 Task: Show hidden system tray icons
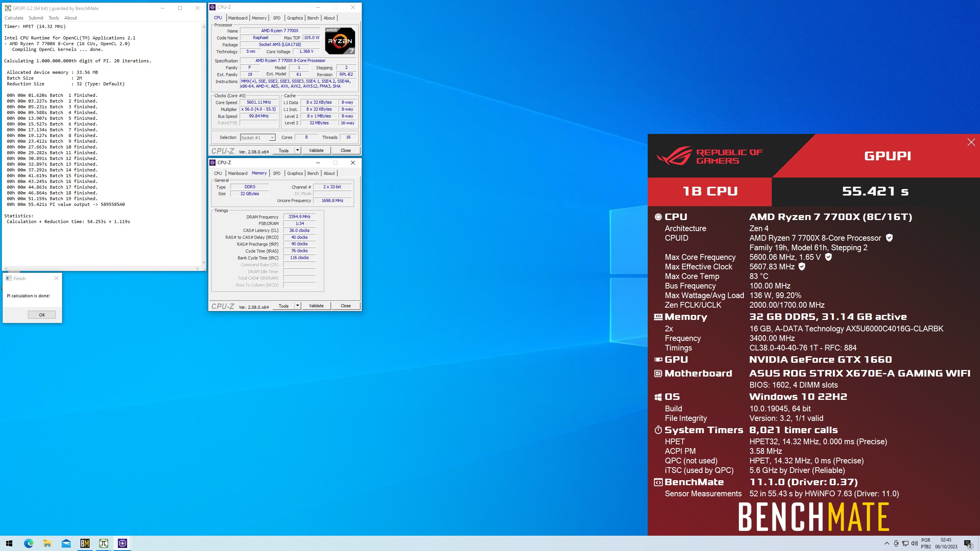pos(887,543)
